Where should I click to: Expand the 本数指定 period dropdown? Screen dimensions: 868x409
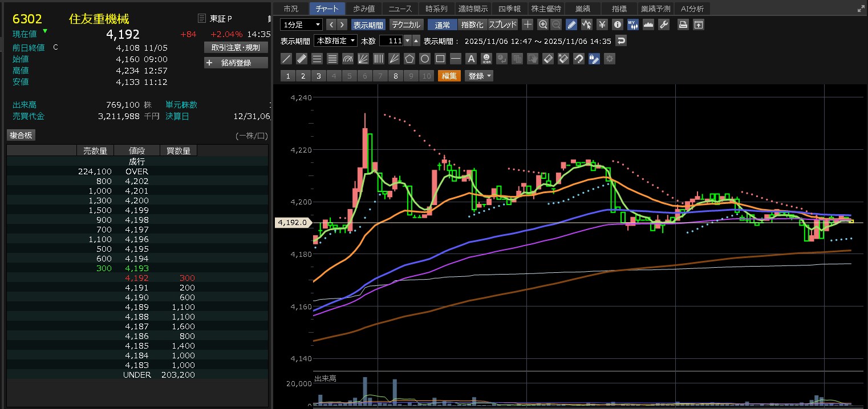point(336,41)
